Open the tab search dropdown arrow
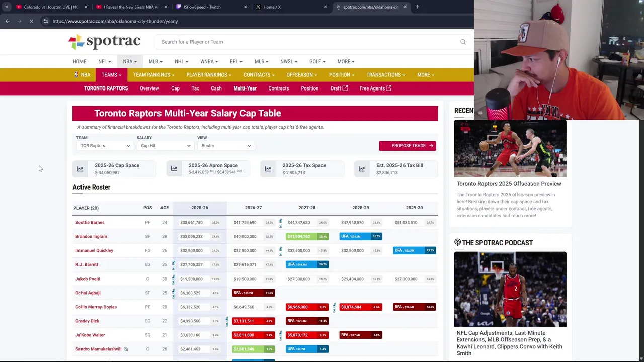Screen dimensions: 644x362 click(7, 7)
